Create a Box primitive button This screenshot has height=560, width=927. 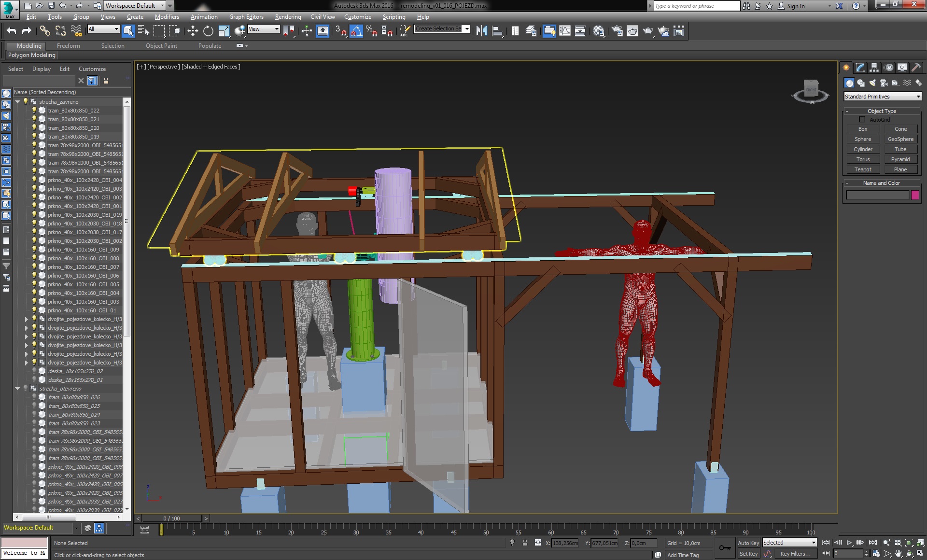[x=863, y=129]
